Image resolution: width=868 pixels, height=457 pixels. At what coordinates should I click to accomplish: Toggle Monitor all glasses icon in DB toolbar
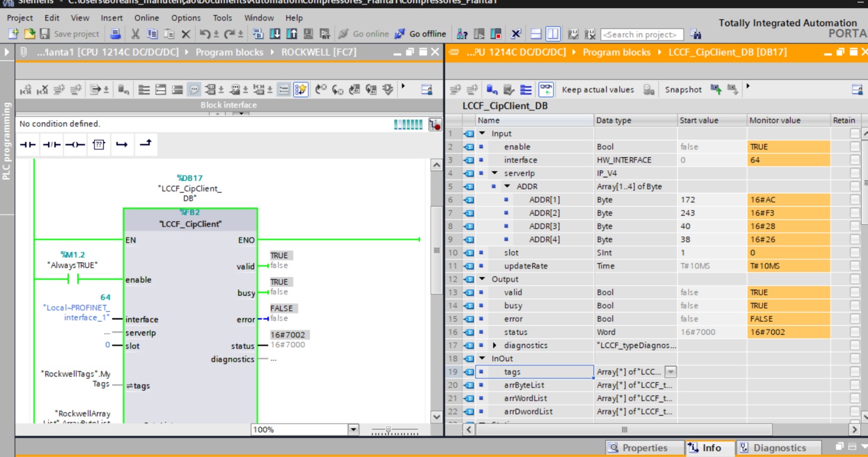click(x=546, y=90)
